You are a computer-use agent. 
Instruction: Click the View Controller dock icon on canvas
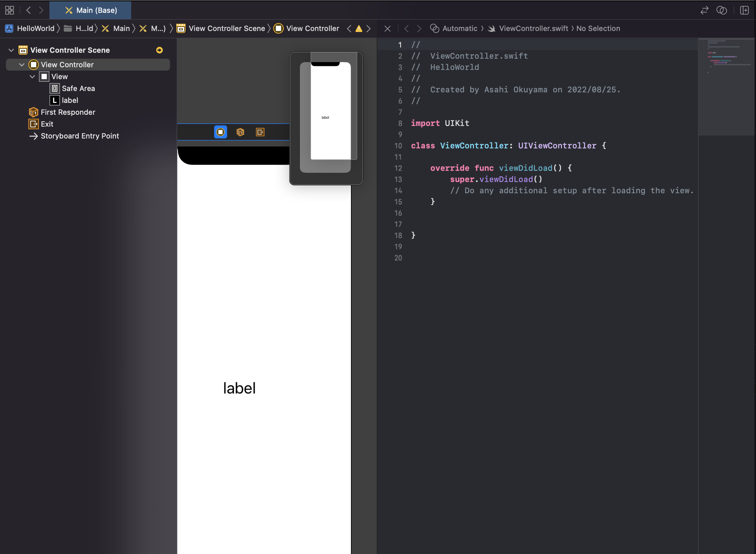point(220,132)
